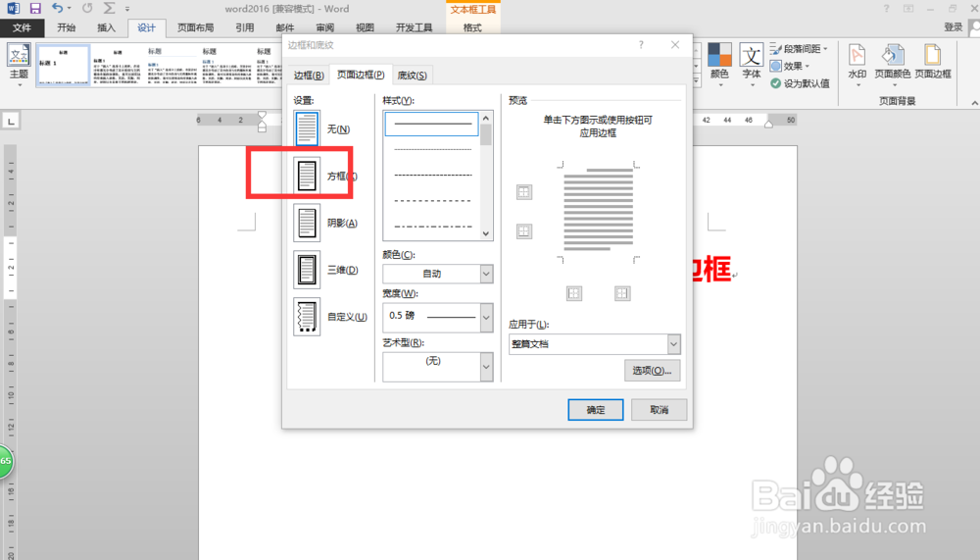Screen dimensions: 980x560
Task: Click the help question mark in dialog
Action: pyautogui.click(x=641, y=45)
